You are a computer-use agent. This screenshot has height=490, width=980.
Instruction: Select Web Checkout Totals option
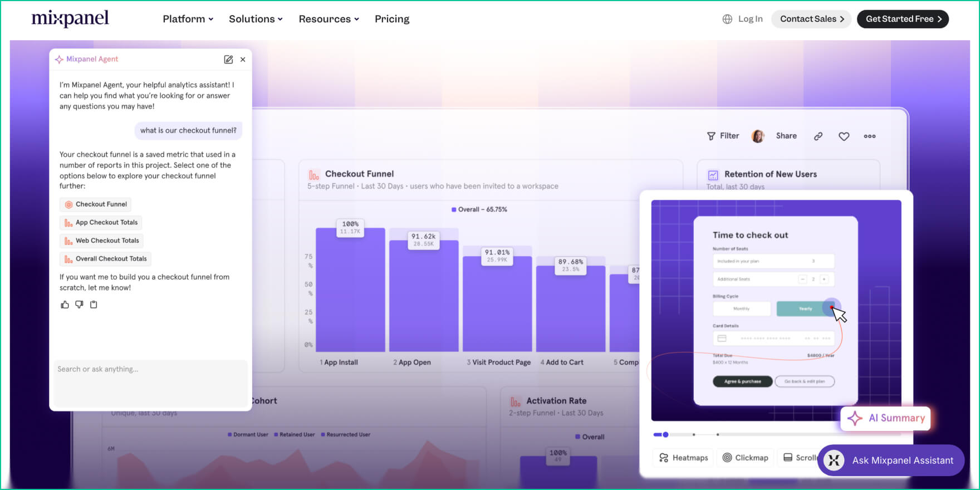[x=101, y=241]
